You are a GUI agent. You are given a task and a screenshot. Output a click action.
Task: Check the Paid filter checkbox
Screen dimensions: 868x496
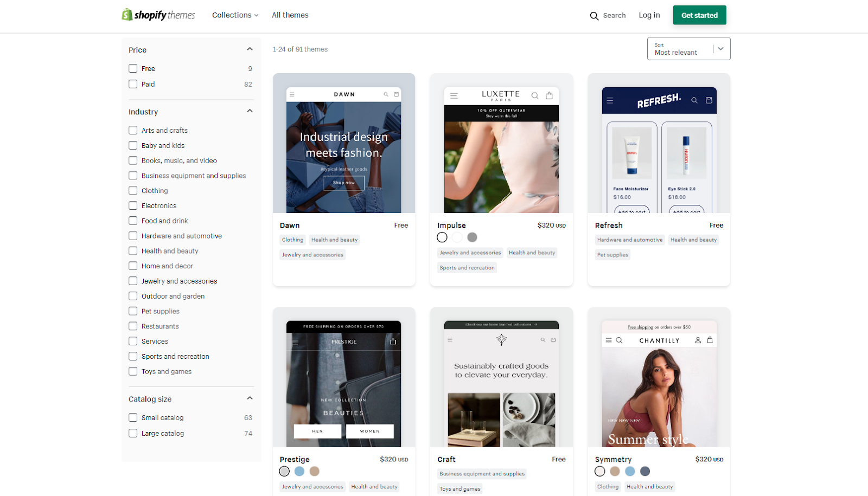(x=133, y=84)
